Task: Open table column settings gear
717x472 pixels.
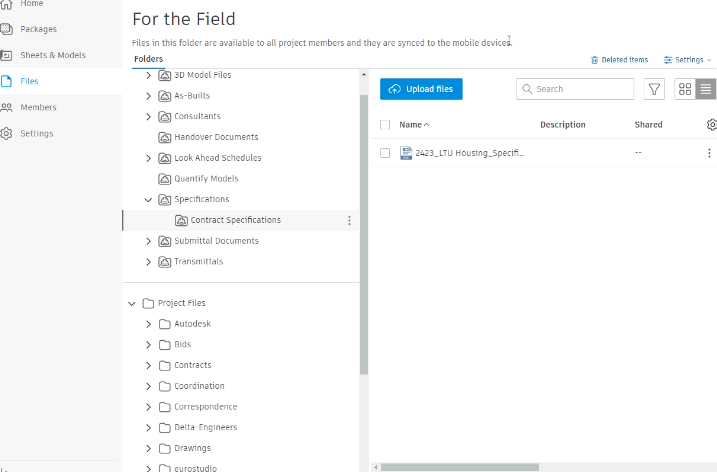Action: pyautogui.click(x=711, y=125)
